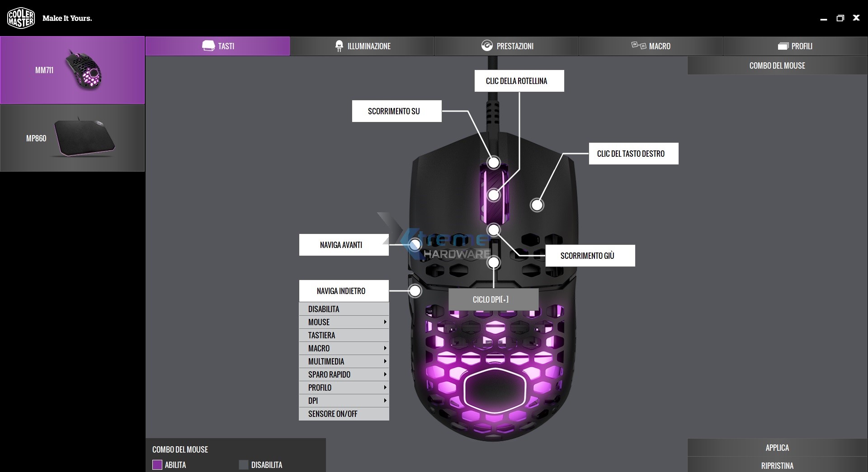Expand the Mouse submenu arrow
868x472 pixels.
click(385, 322)
